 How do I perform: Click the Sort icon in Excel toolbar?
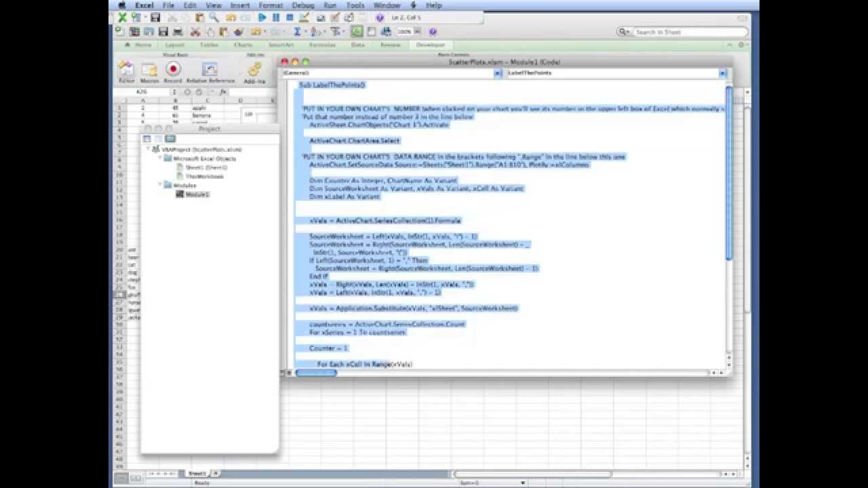tap(316, 32)
